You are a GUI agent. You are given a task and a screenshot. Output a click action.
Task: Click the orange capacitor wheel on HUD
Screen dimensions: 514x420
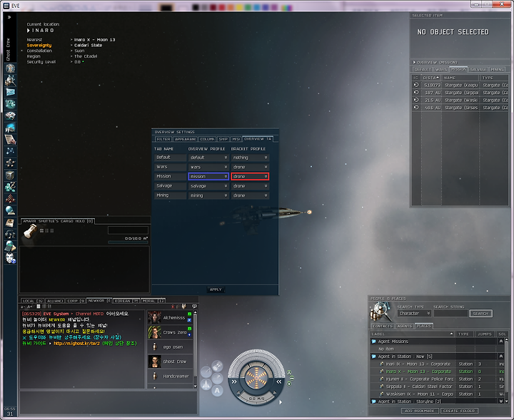tap(256, 377)
